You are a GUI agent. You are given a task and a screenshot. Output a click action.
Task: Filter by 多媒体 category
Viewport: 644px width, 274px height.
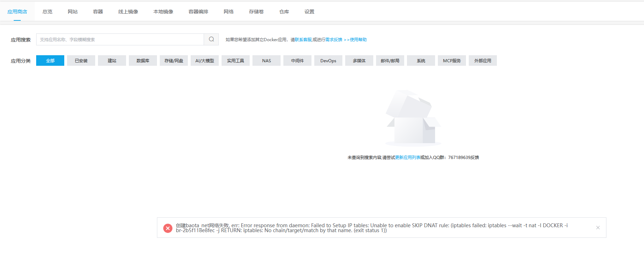[x=359, y=60]
